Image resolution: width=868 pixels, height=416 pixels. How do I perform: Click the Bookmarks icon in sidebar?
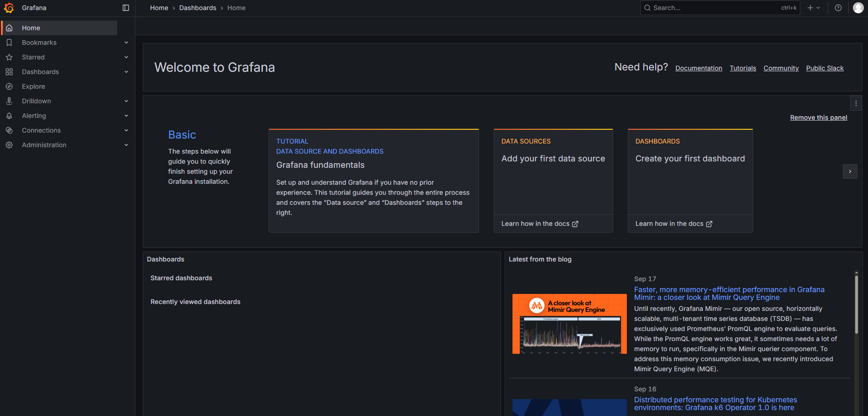pyautogui.click(x=9, y=43)
